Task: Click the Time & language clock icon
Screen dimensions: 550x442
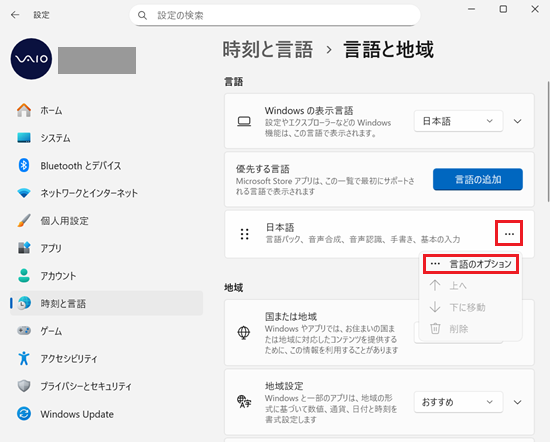Action: 24,303
